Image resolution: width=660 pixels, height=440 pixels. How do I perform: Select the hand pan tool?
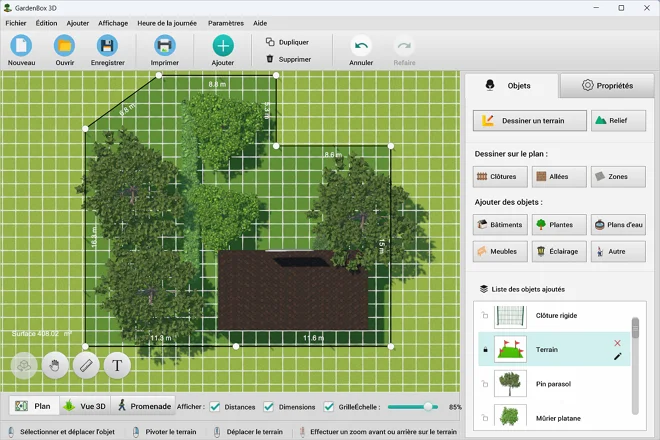click(x=54, y=365)
